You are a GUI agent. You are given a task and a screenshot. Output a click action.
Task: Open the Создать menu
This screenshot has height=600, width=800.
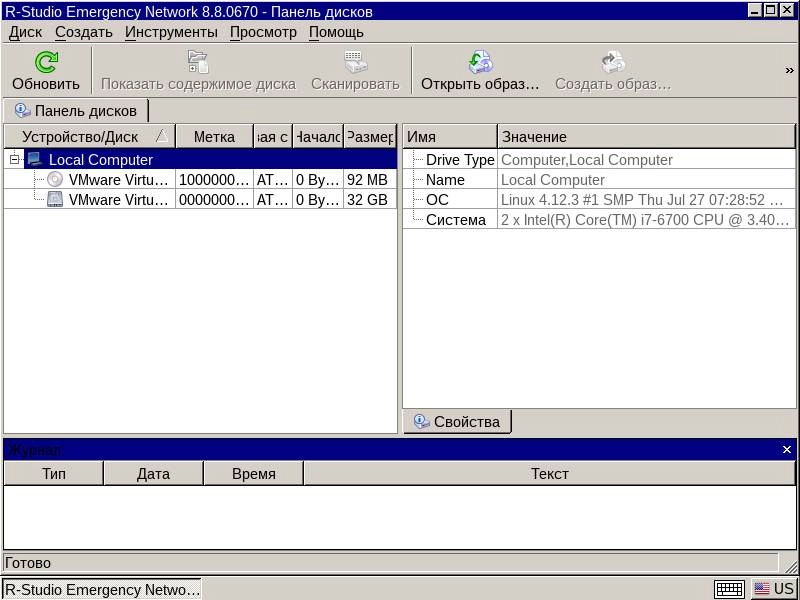coord(84,32)
